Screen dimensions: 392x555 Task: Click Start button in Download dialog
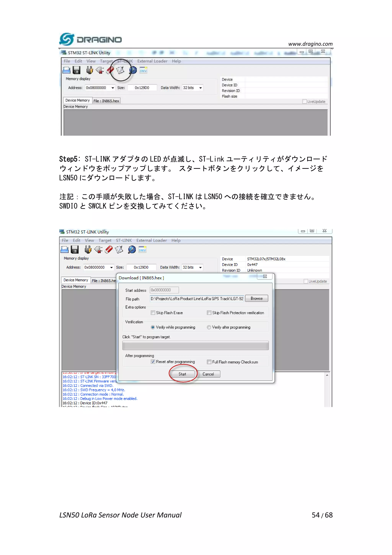pos(182,374)
